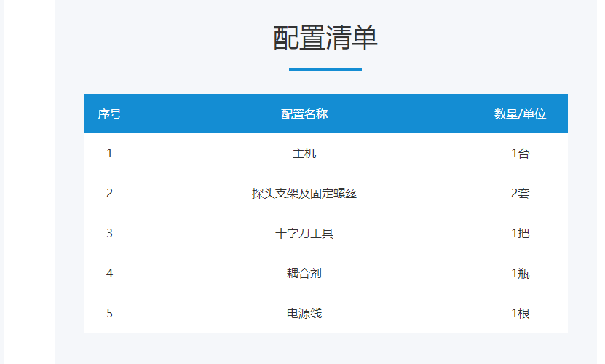
Task: Click the 电源线 cell
Action: point(304,313)
